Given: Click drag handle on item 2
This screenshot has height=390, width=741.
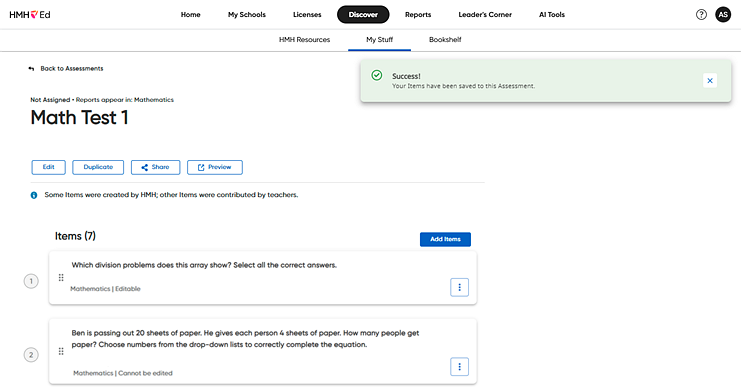Looking at the screenshot, I should (61, 351).
